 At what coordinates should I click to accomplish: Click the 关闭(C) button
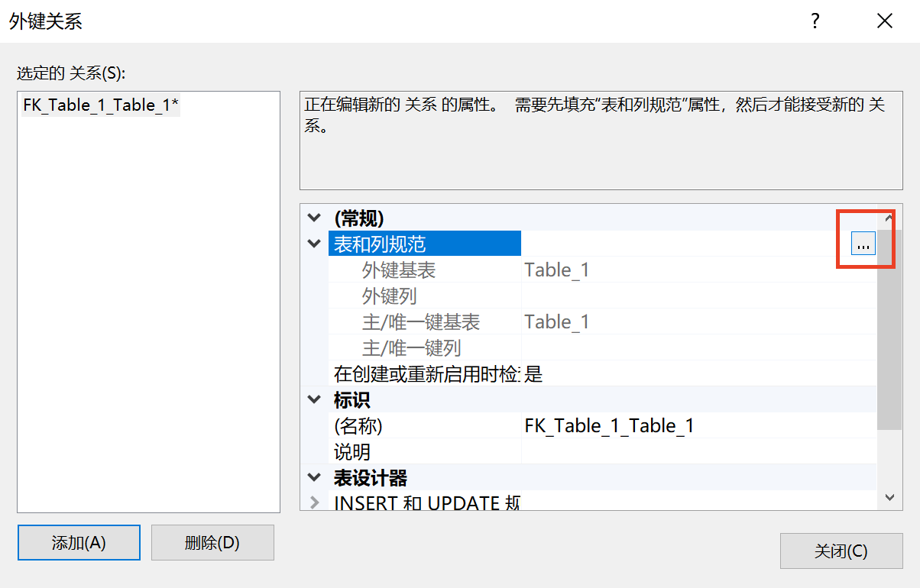click(841, 551)
